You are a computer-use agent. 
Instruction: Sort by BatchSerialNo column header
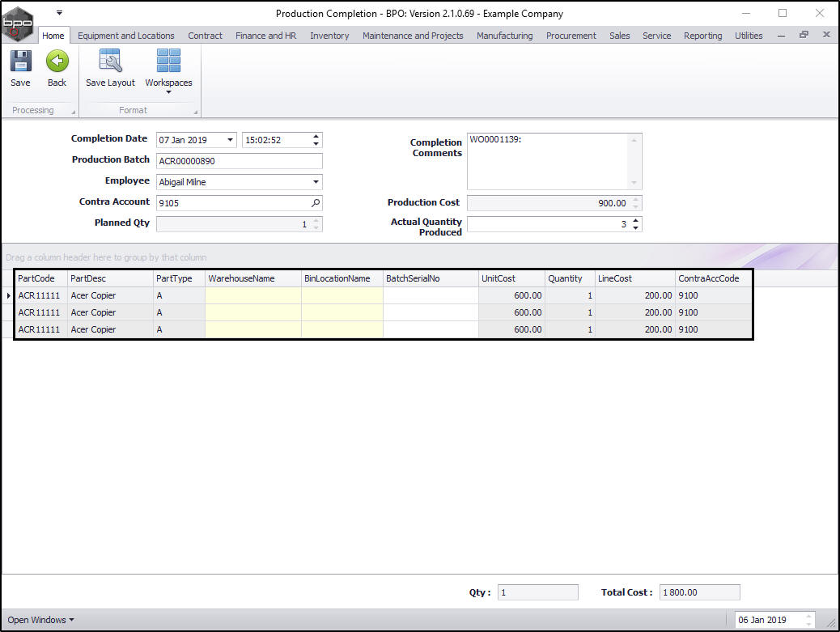point(431,278)
